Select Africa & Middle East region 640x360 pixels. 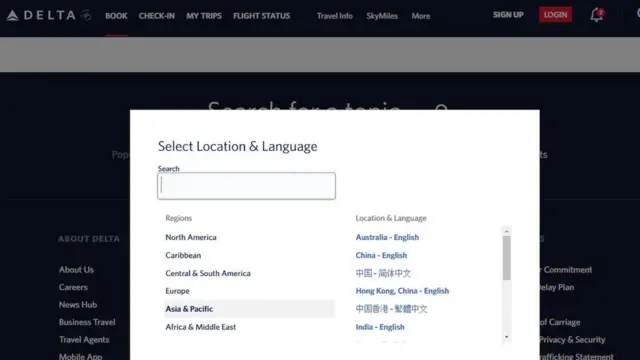[x=201, y=327]
